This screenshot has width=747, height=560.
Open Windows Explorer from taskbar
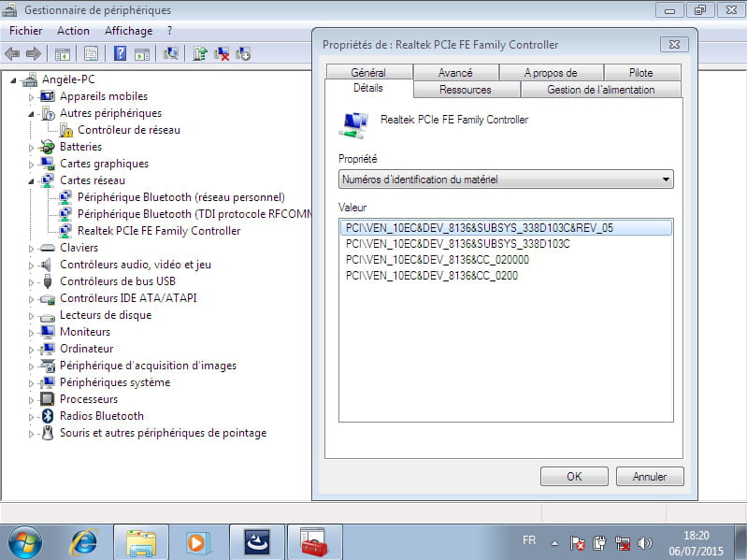point(141,542)
